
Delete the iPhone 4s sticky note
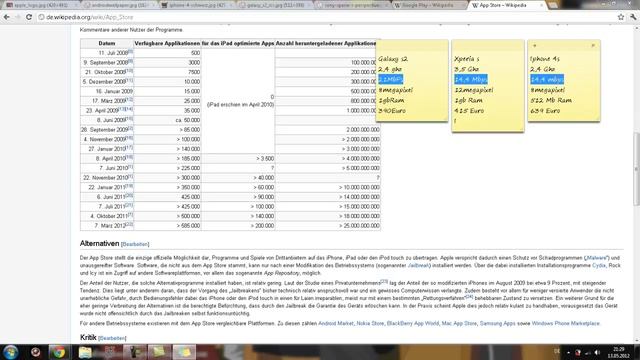click(593, 45)
